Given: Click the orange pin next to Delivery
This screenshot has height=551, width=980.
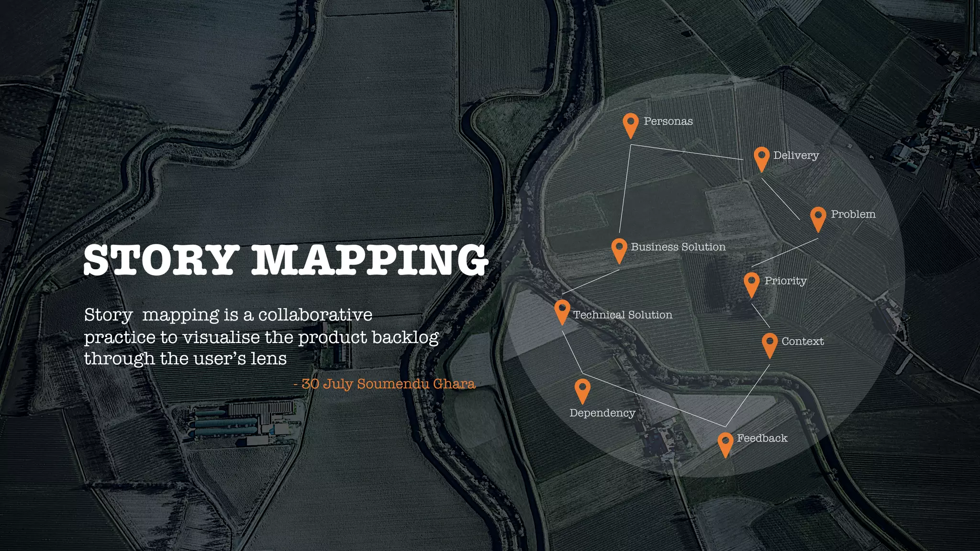Looking at the screenshot, I should click(761, 159).
